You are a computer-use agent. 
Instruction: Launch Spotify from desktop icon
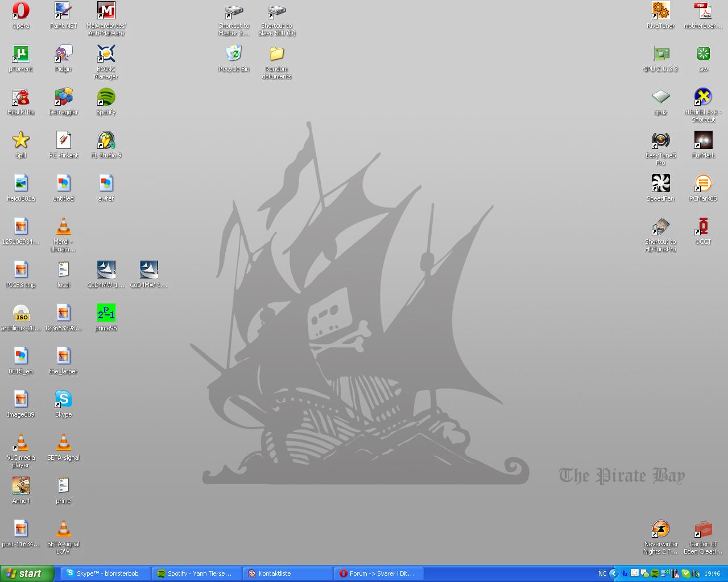[x=106, y=102]
